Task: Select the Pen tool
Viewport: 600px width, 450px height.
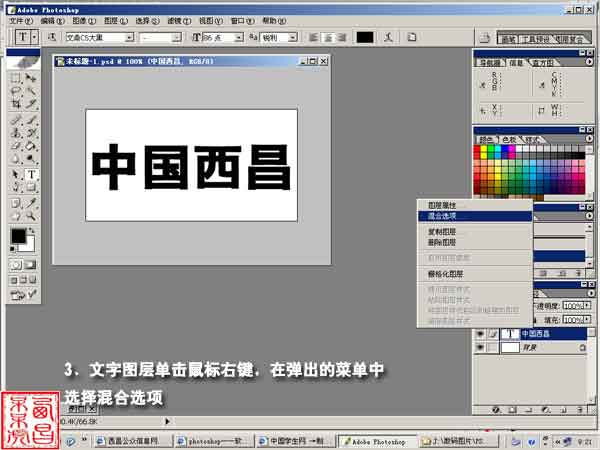Action: (16, 187)
